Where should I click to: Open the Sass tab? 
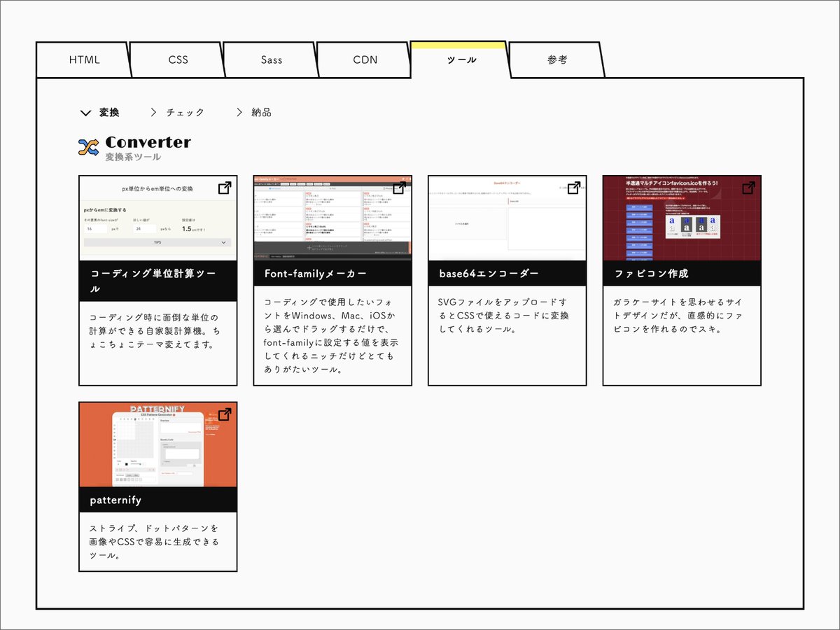[270, 59]
